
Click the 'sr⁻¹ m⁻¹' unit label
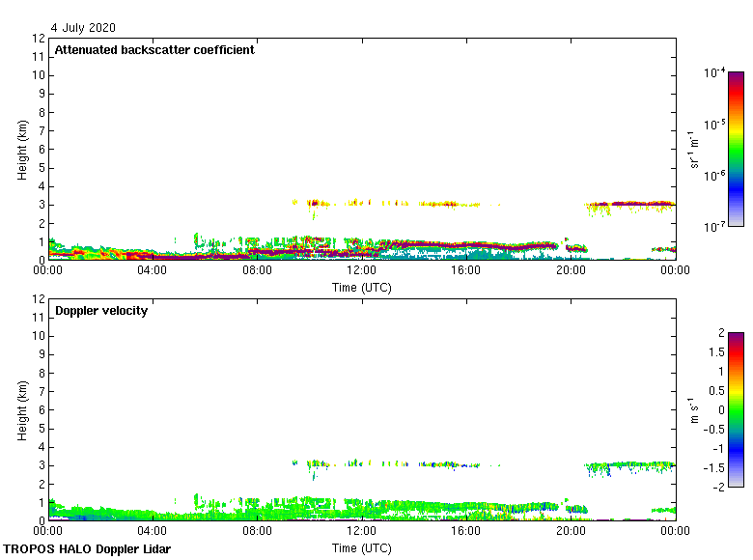tap(695, 149)
